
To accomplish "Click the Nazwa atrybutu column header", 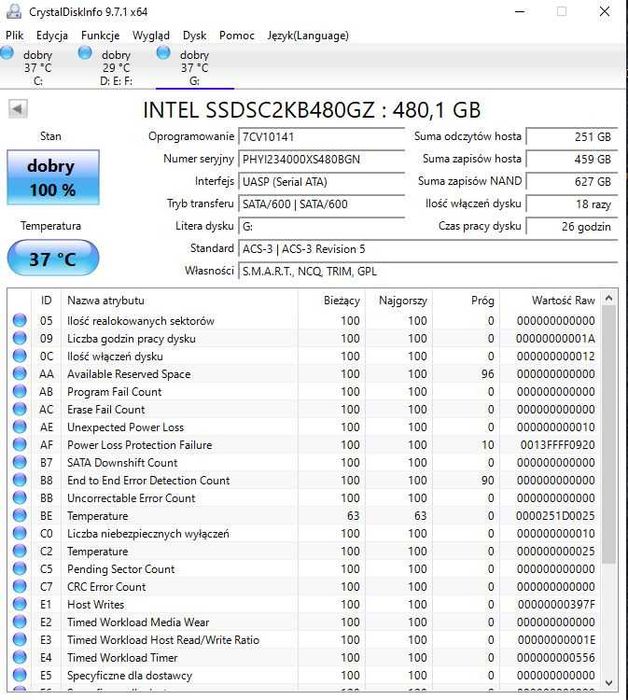I will (179, 300).
